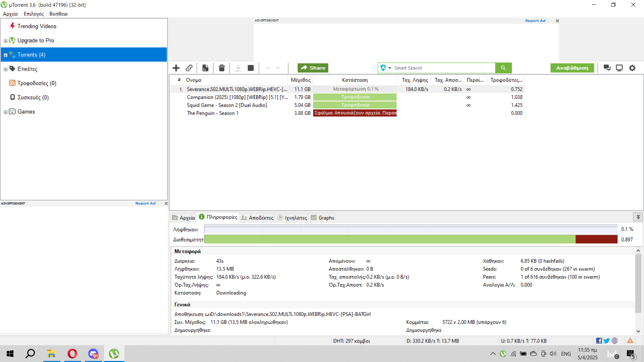This screenshot has width=644, height=362.
Task: Close the top advertisement banner
Action: tap(557, 21)
